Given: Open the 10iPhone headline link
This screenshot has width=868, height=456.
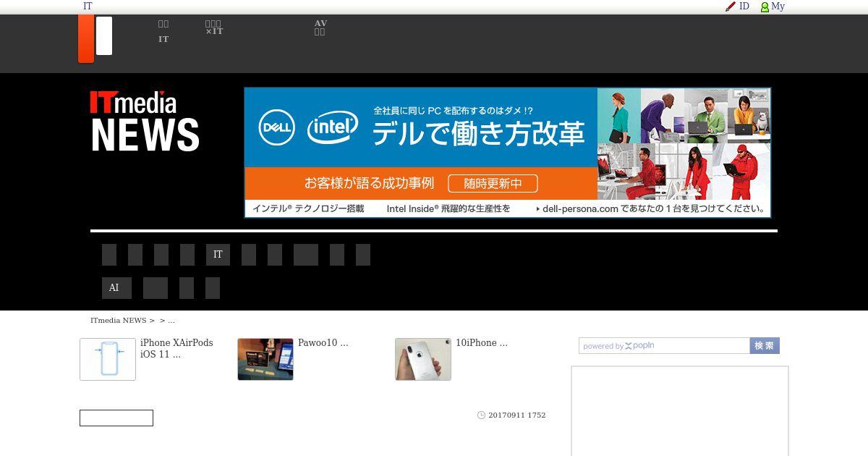Looking at the screenshot, I should click(x=482, y=343).
